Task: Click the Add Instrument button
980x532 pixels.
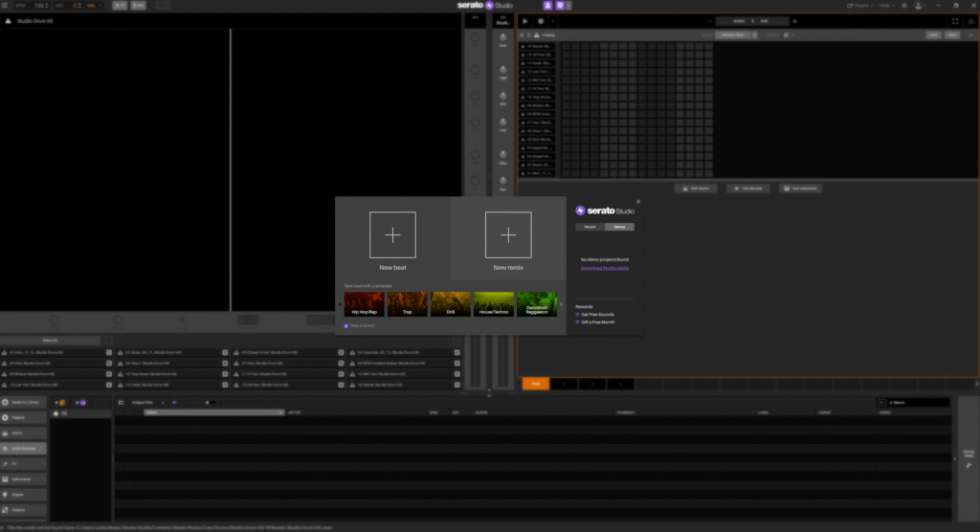Action: coord(801,188)
